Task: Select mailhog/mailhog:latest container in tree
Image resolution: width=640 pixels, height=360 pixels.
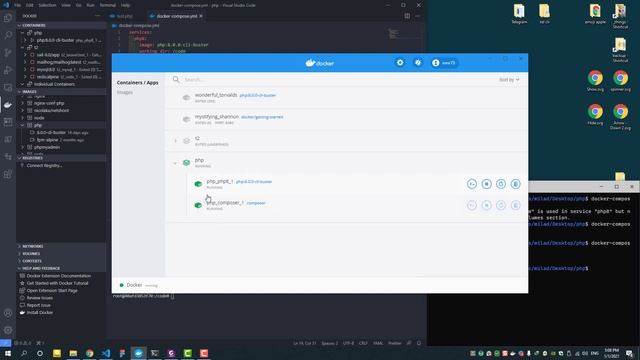Action: coord(61,62)
